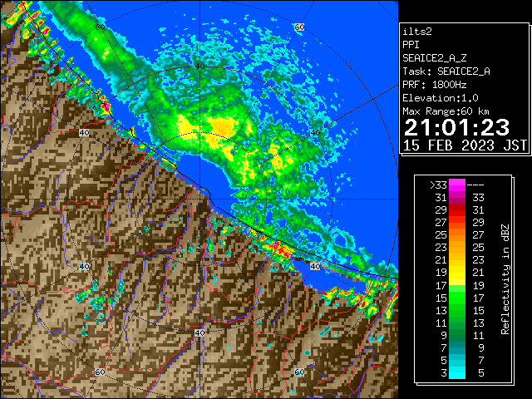The width and height of the screenshot is (532, 399).
Task: Click the 40 ring label beside the coastal lagoon
Action: (x=315, y=266)
